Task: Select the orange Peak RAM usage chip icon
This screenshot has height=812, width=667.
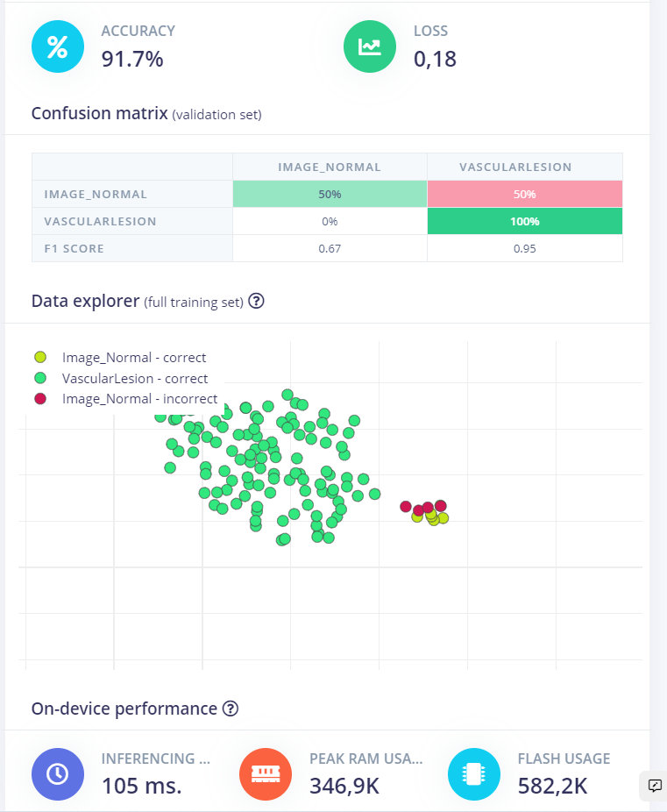Action: click(266, 774)
